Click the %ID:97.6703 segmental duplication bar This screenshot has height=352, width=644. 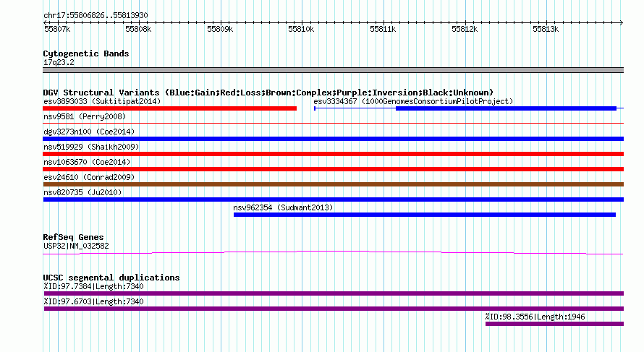point(334,309)
